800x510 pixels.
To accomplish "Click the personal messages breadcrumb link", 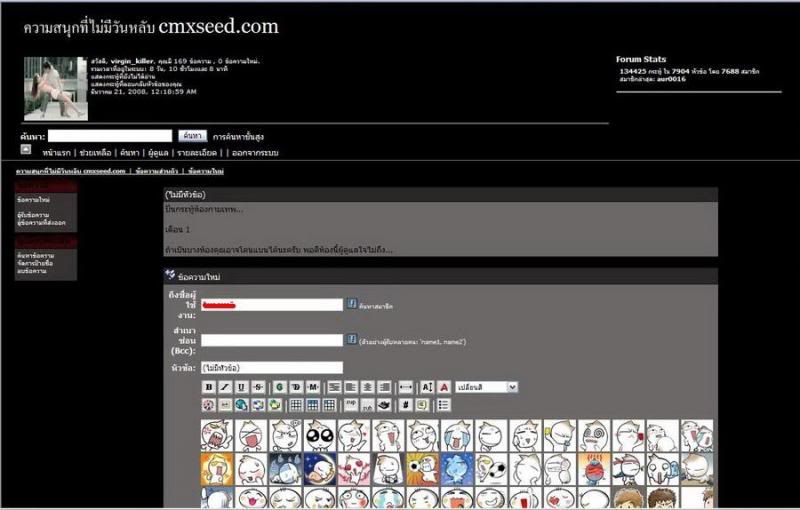I will click(x=157, y=171).
